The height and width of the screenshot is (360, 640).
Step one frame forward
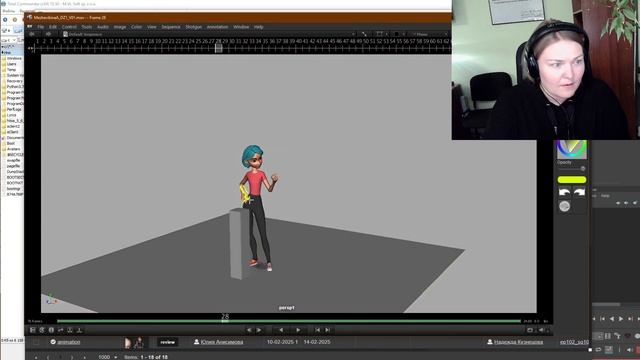pos(259,330)
